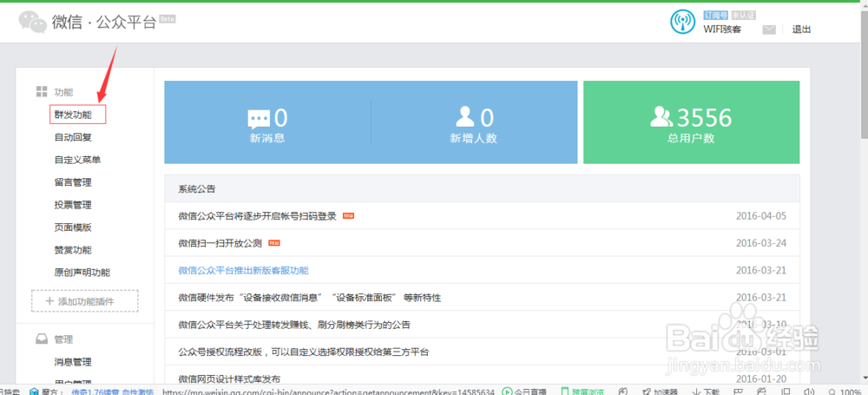The height and width of the screenshot is (395, 868).
Task: Open announcement 公众号授权流程改版
Action: tap(304, 352)
